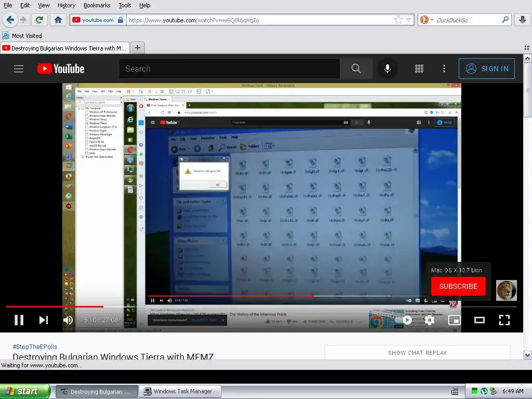Toggle theater mode
532x399 pixels.
pyautogui.click(x=480, y=320)
